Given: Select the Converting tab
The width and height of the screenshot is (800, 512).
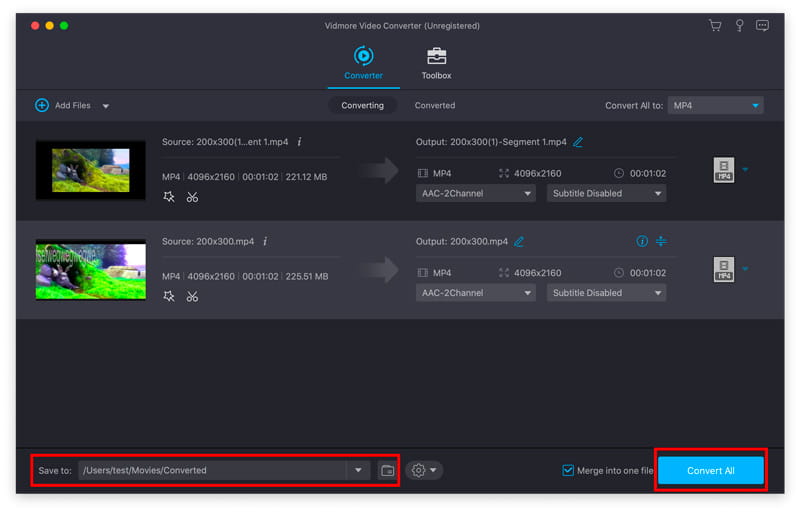Looking at the screenshot, I should click(x=362, y=106).
